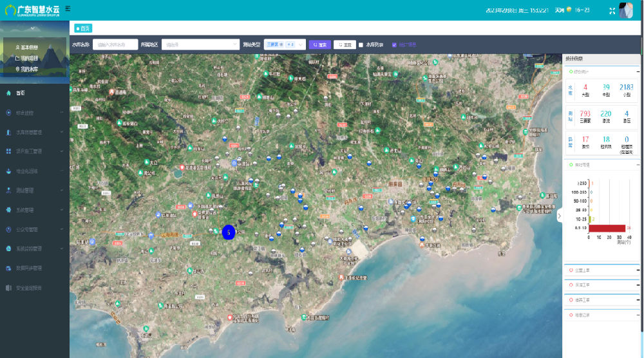644x358 pixels.
Task: Click the fullscreen icon in header
Action: [x=611, y=10]
